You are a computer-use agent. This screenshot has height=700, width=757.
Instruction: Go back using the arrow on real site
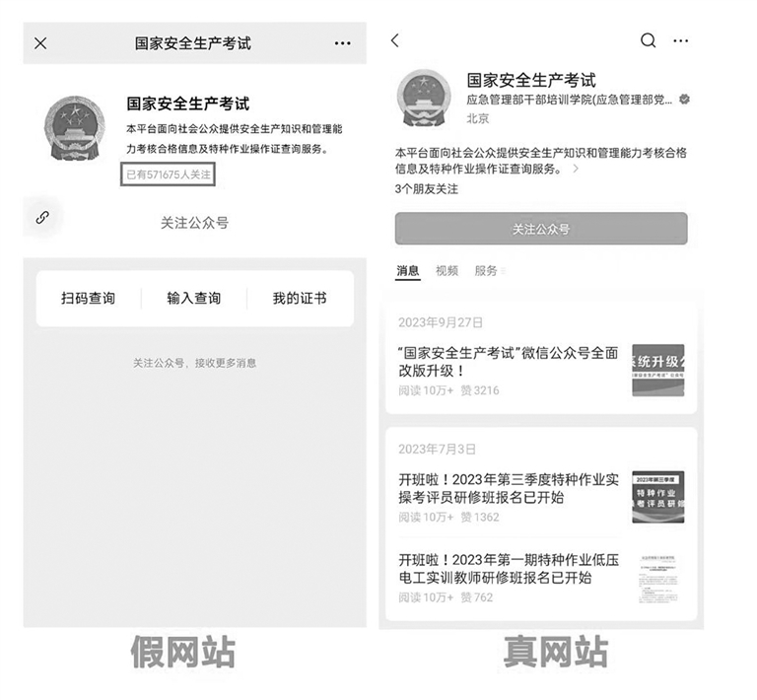click(395, 40)
